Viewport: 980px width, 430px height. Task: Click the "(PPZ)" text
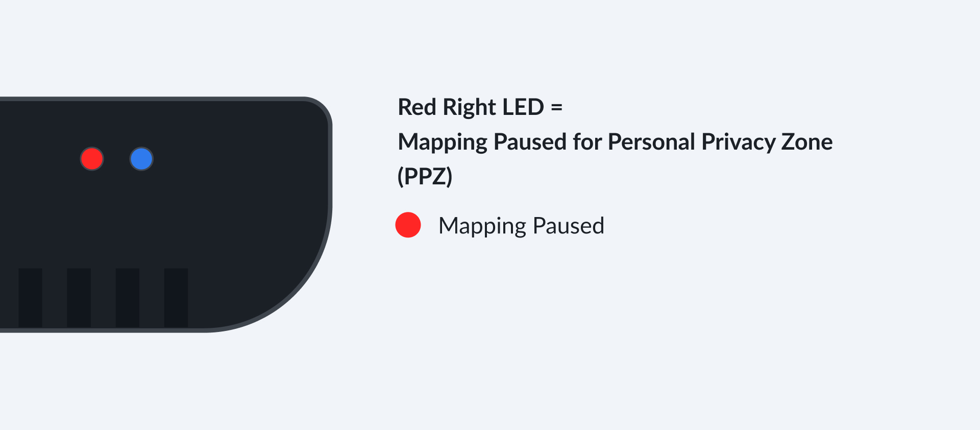[x=425, y=177]
